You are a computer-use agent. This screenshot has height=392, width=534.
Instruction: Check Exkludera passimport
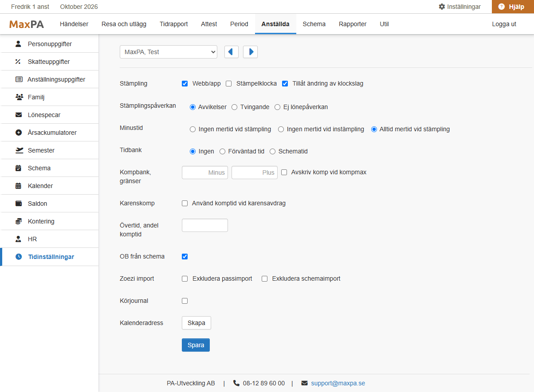click(185, 278)
